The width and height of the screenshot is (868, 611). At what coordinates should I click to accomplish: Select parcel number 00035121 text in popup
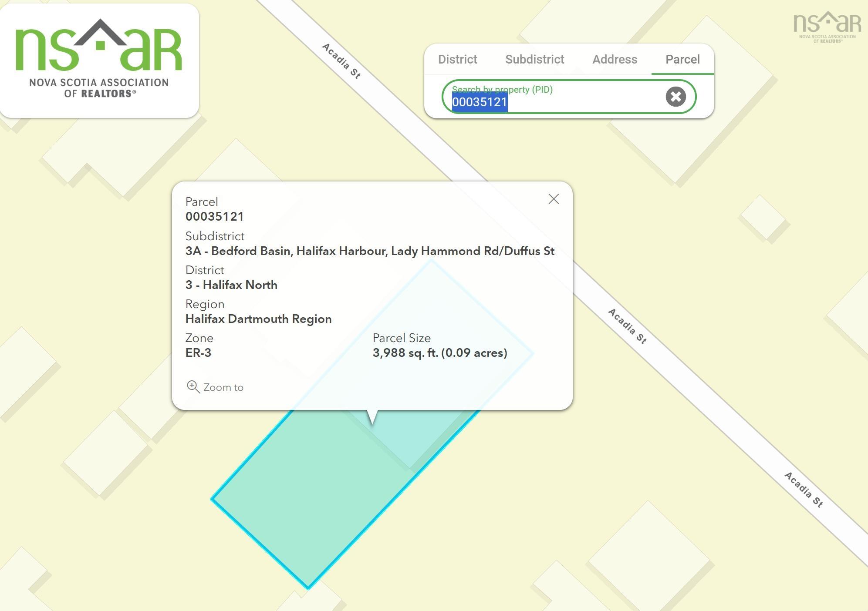tap(215, 217)
